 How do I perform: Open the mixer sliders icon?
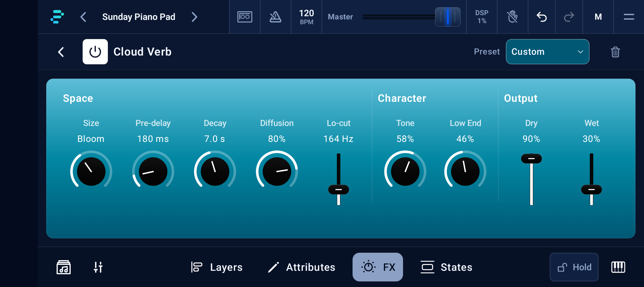98,267
